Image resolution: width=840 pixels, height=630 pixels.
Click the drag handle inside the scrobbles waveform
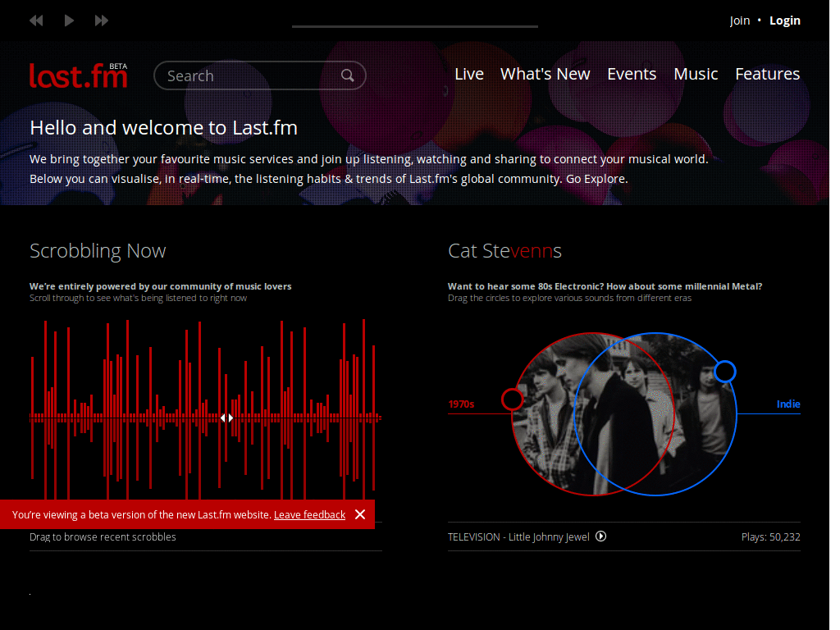click(226, 418)
